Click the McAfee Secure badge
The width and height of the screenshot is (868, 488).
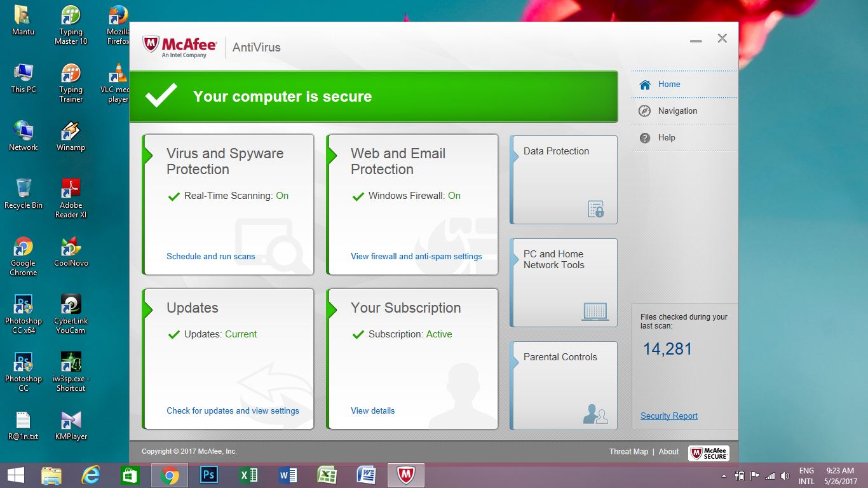pyautogui.click(x=709, y=453)
